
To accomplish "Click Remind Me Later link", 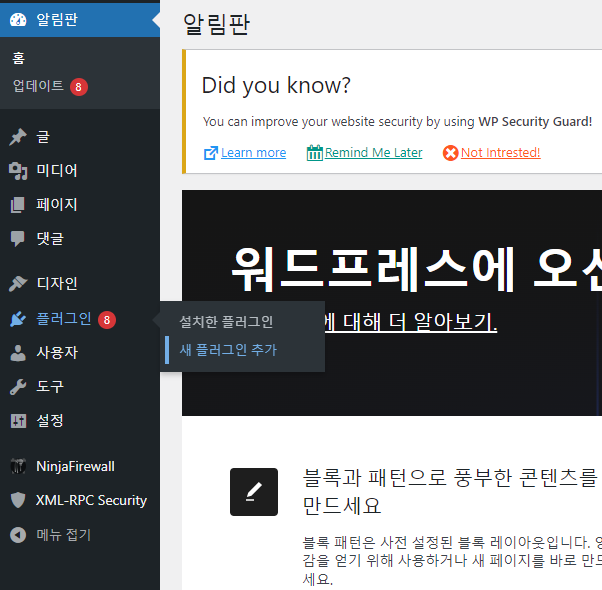I will click(x=374, y=153).
